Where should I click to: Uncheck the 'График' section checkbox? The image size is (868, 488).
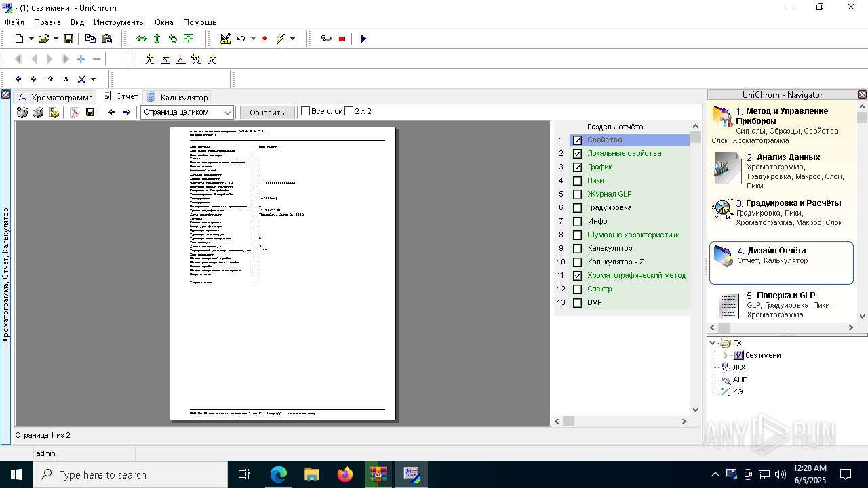pyautogui.click(x=577, y=167)
